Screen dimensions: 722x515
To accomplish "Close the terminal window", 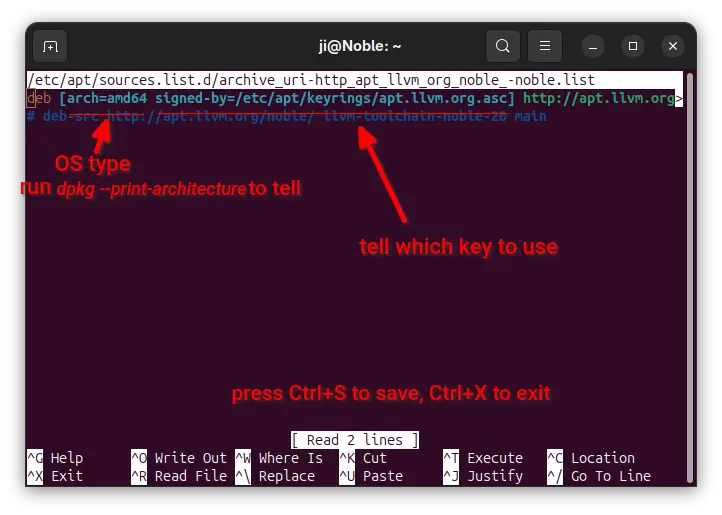I will 673,47.
